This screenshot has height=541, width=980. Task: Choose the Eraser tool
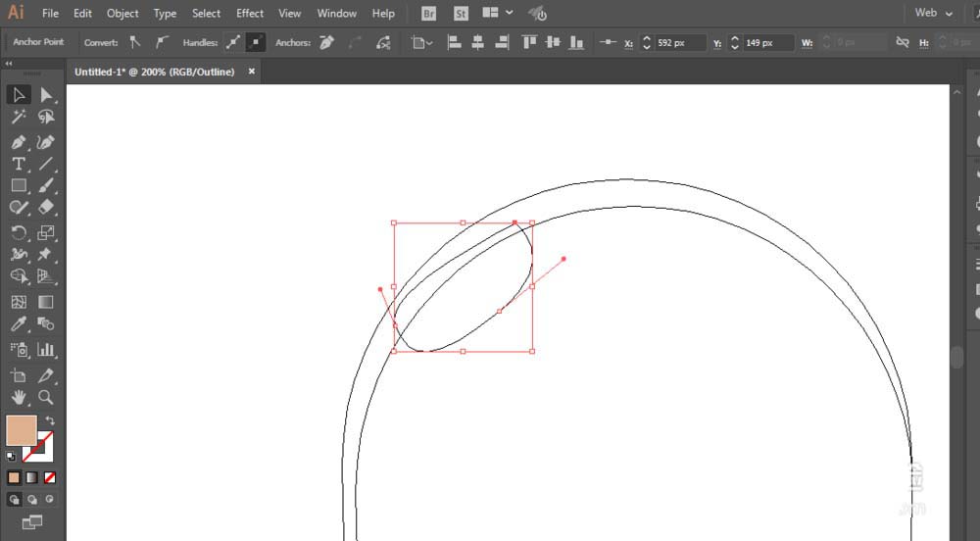coord(46,208)
